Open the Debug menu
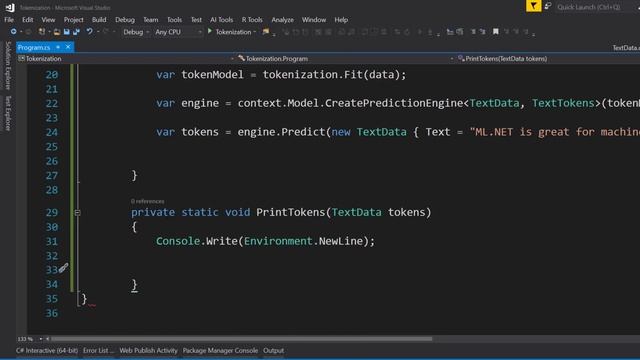 (x=125, y=20)
